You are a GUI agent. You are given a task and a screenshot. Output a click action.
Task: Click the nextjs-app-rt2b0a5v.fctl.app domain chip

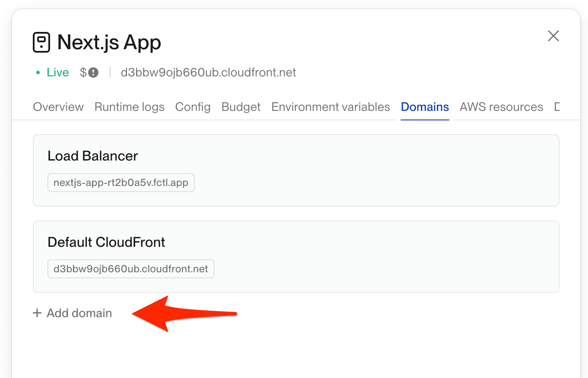(121, 183)
